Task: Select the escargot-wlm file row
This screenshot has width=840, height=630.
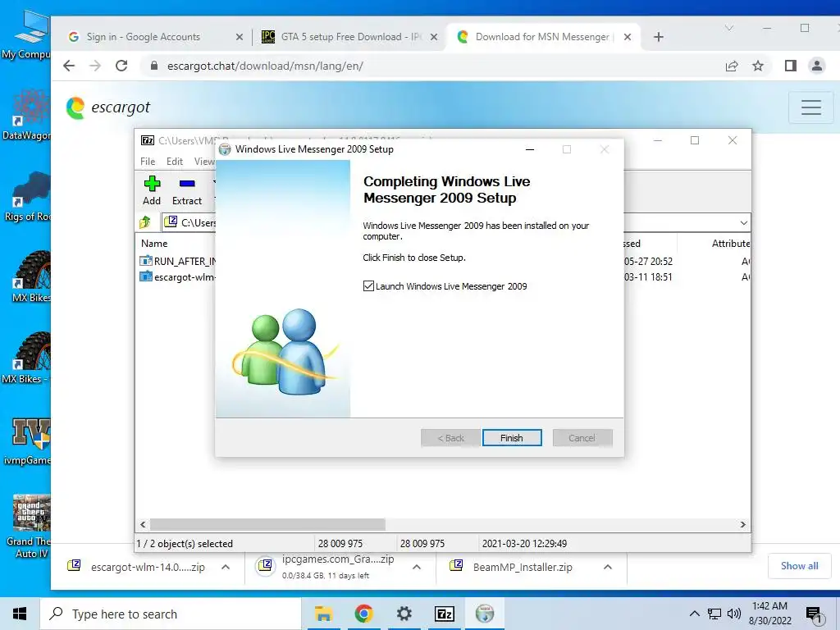Action: tap(177, 277)
